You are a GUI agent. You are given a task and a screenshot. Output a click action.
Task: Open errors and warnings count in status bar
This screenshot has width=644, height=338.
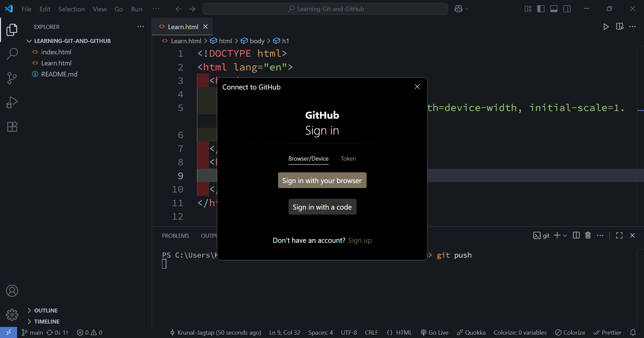pos(90,333)
